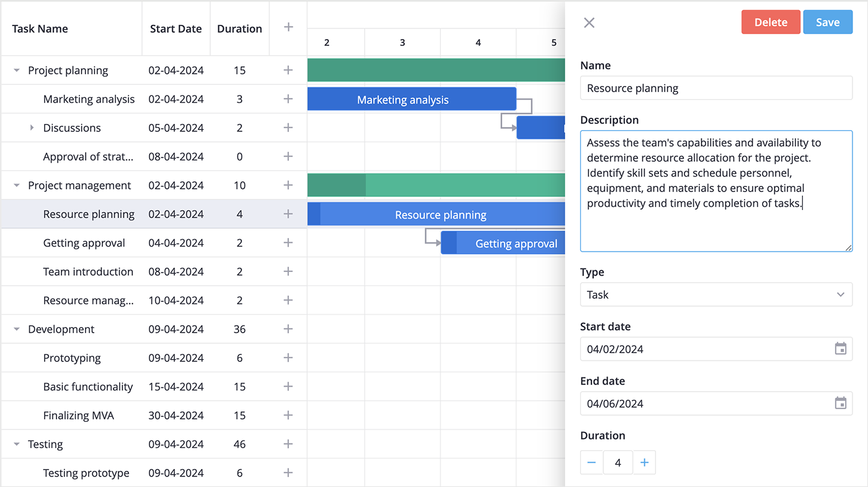Screen dimensions: 868x487
Task: Select the Prototyping task row
Action: (x=154, y=358)
